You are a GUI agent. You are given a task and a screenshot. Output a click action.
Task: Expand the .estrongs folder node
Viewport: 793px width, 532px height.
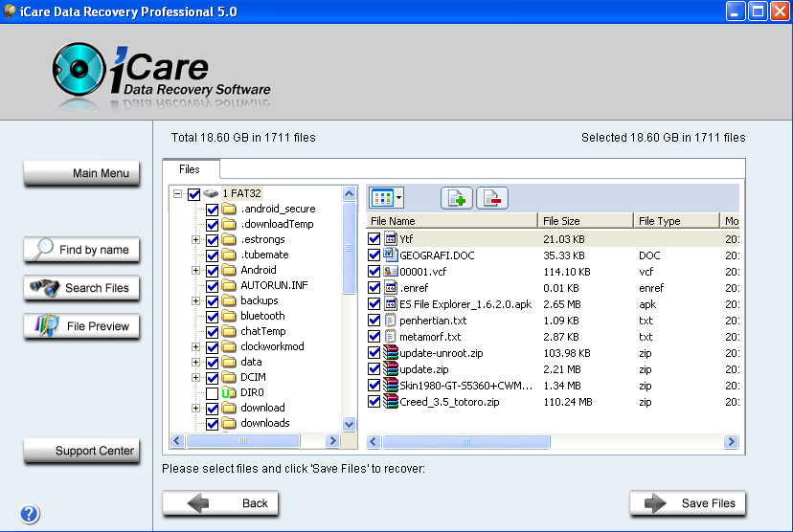pos(195,239)
